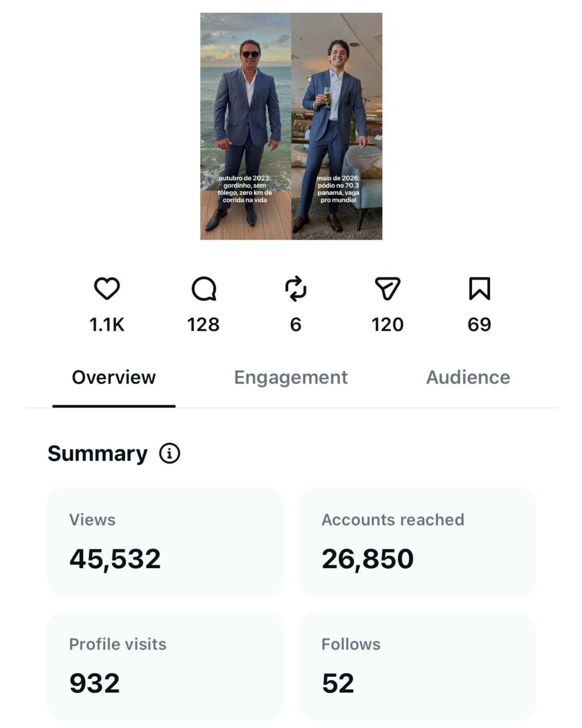Tap the bookmark saves icon
This screenshot has height=728, width=582.
pos(480,289)
